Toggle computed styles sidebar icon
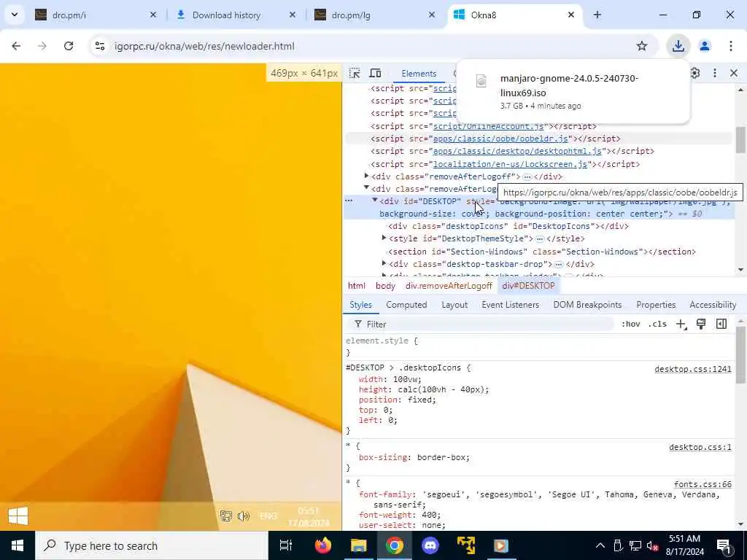Image resolution: width=747 pixels, height=560 pixels. tap(721, 324)
